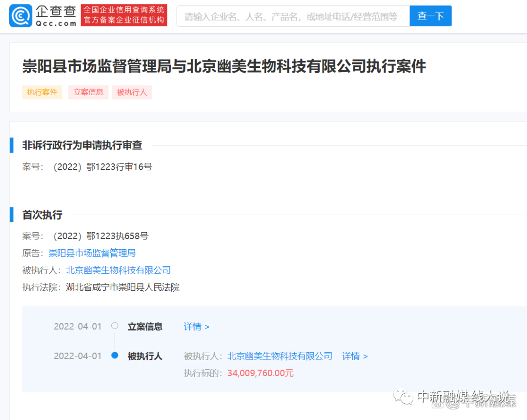
Task: Select the 执行案件 tag
Action: (42, 92)
